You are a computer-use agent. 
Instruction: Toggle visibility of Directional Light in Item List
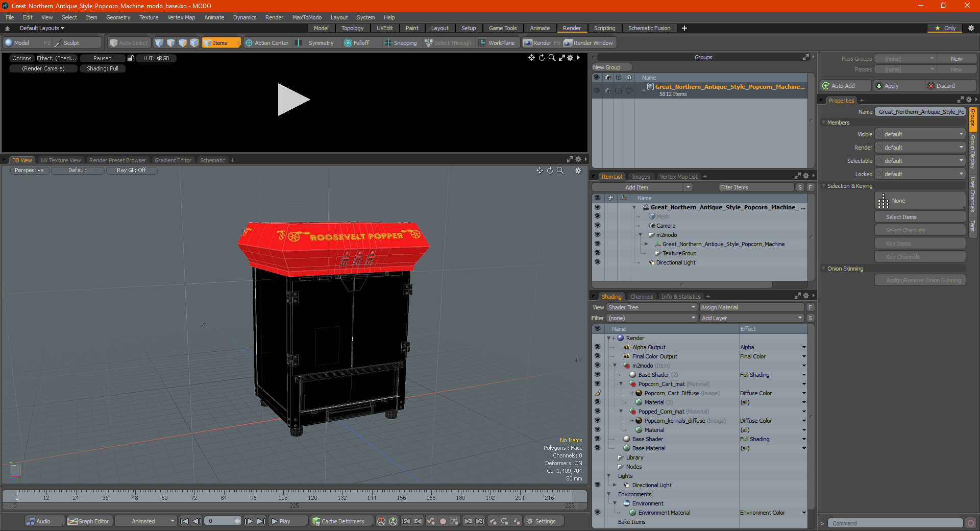(597, 262)
